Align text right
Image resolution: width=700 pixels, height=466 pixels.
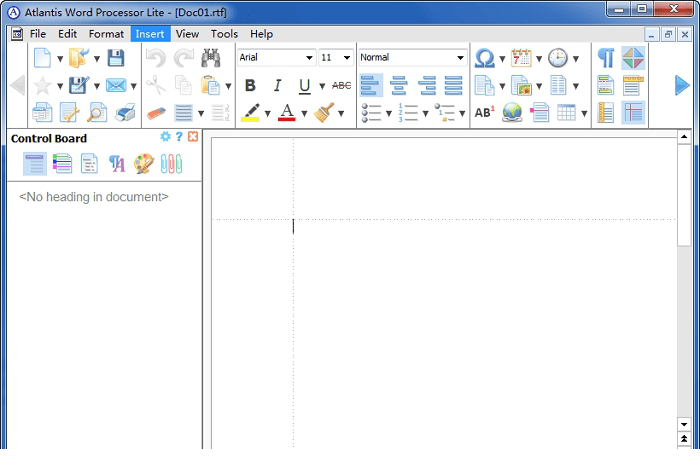point(426,85)
